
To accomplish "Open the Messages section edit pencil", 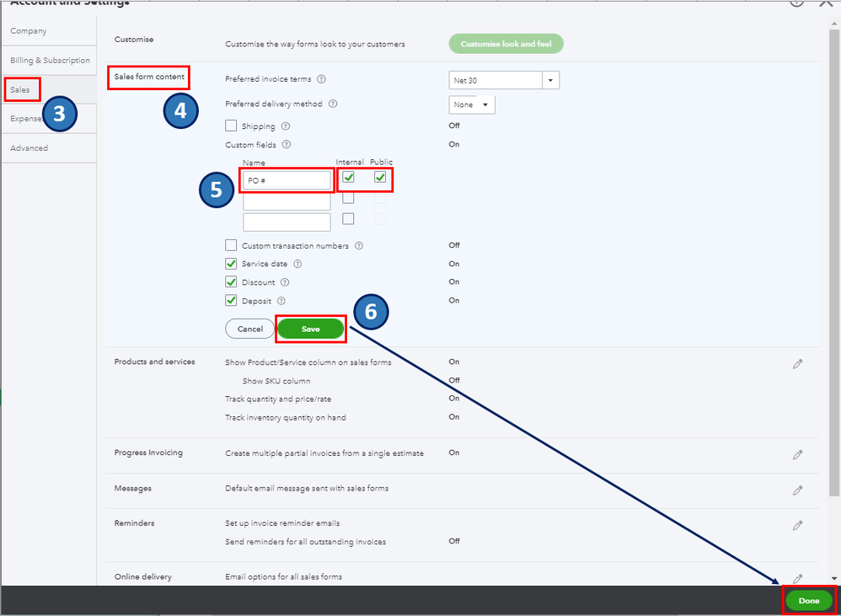I will (797, 490).
